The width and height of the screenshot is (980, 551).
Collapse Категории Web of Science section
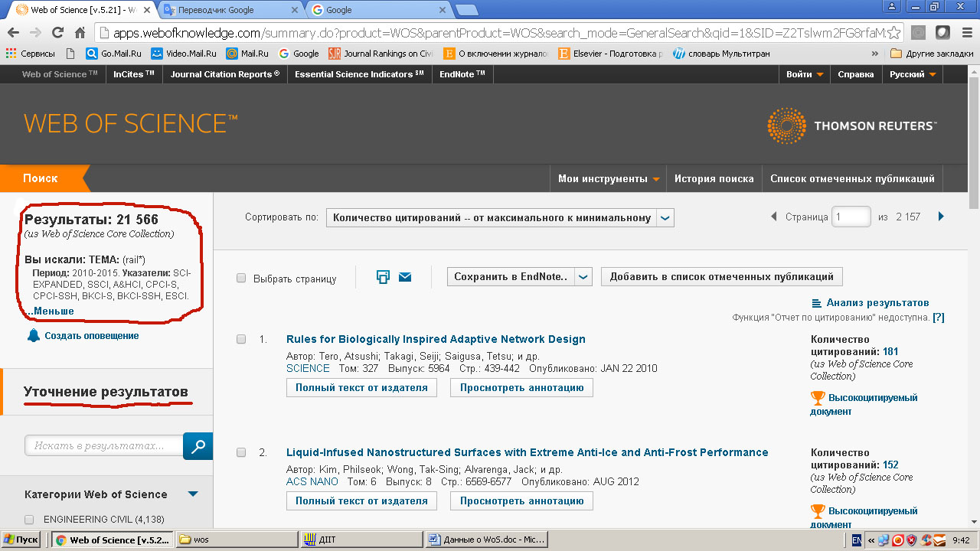[x=193, y=494]
